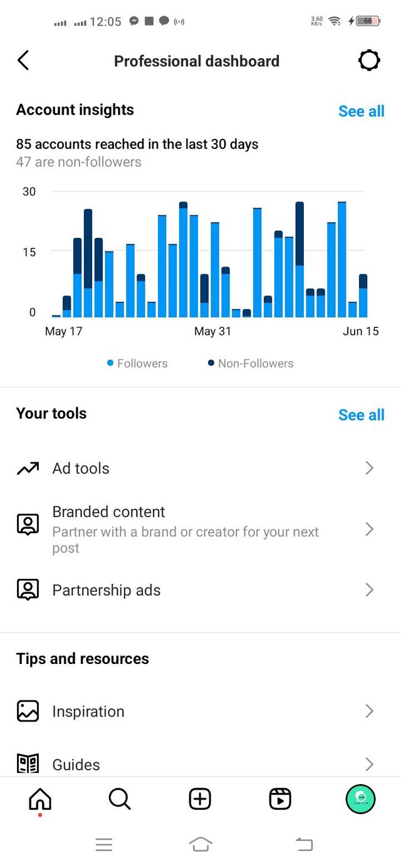Open settings via the gear icon
401x868 pixels.
(x=369, y=61)
